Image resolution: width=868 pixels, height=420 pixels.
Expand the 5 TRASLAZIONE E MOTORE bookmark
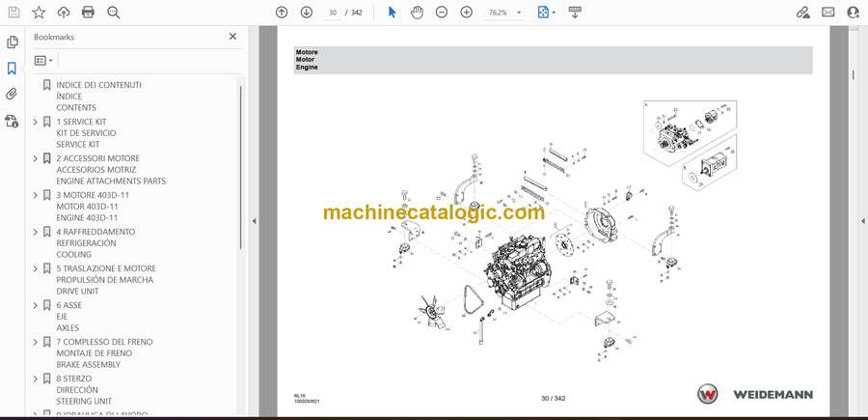pyautogui.click(x=36, y=268)
